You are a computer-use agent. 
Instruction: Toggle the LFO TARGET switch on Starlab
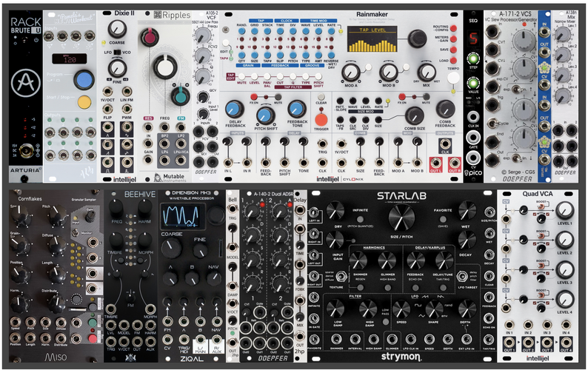[x=461, y=277]
